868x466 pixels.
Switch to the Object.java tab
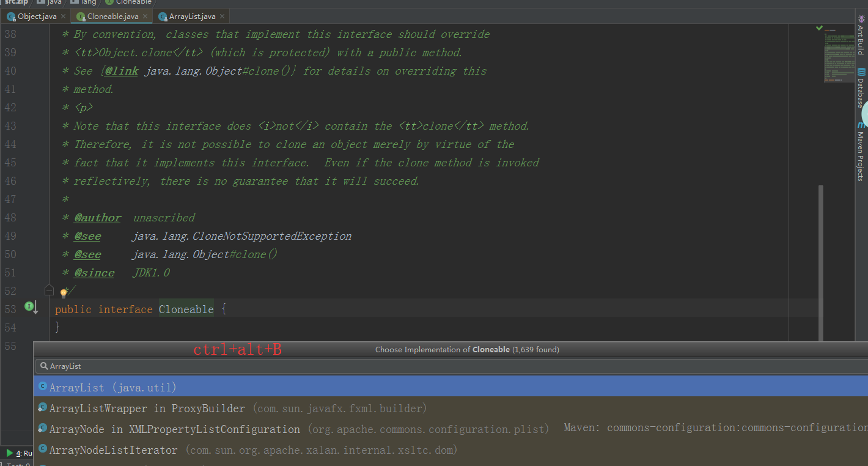(x=37, y=16)
